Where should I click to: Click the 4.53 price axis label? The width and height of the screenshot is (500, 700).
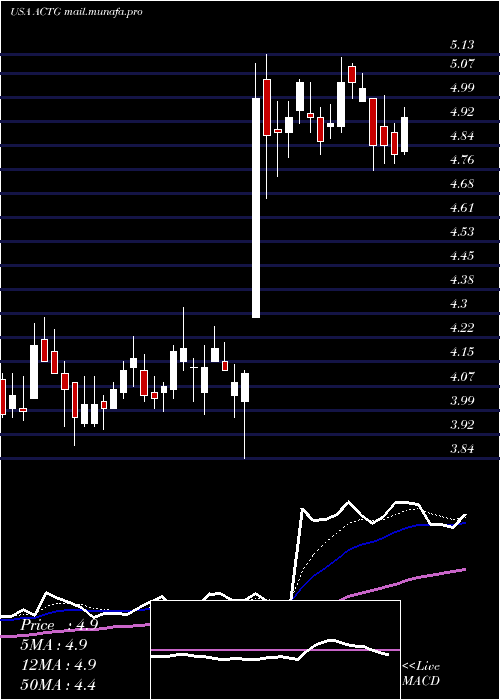(462, 232)
